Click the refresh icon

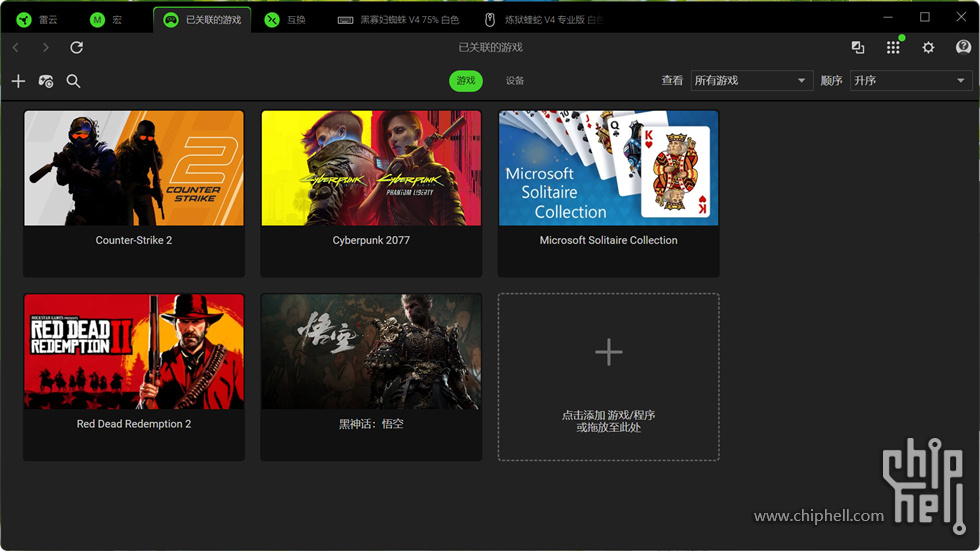(76, 47)
